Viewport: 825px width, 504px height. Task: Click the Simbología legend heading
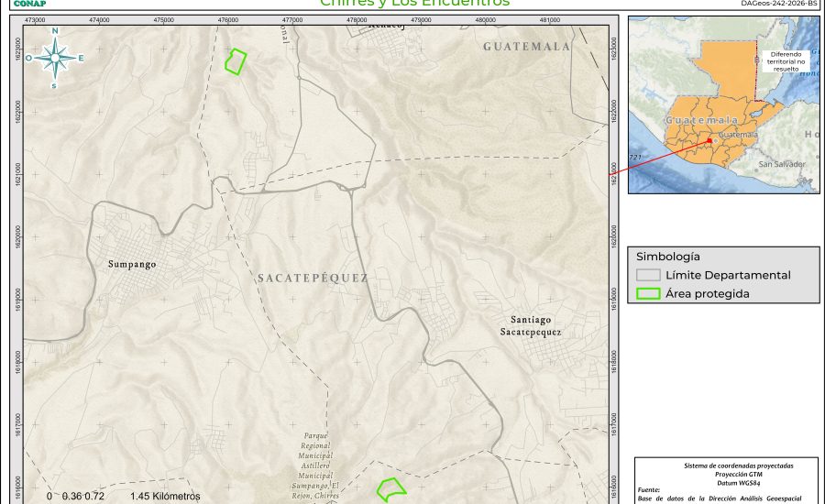pyautogui.click(x=668, y=257)
